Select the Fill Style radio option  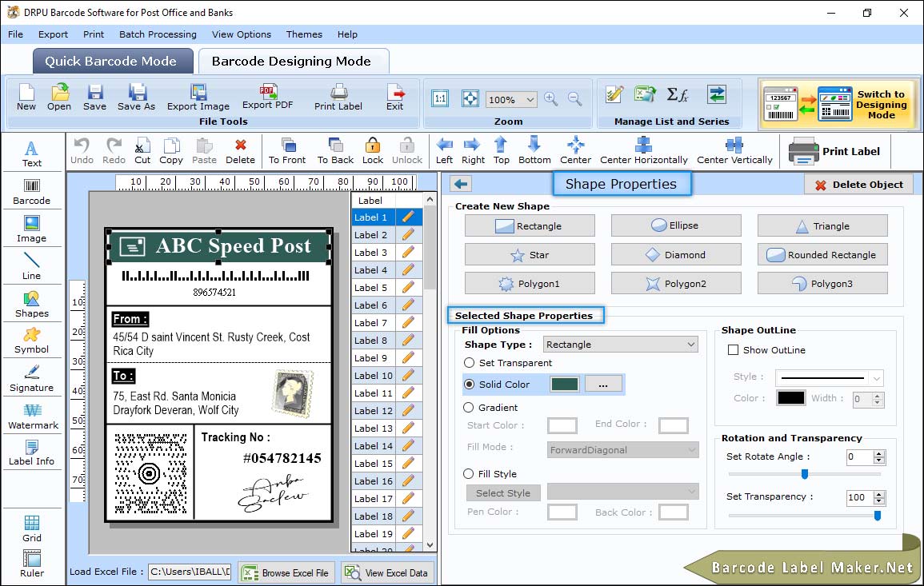469,473
